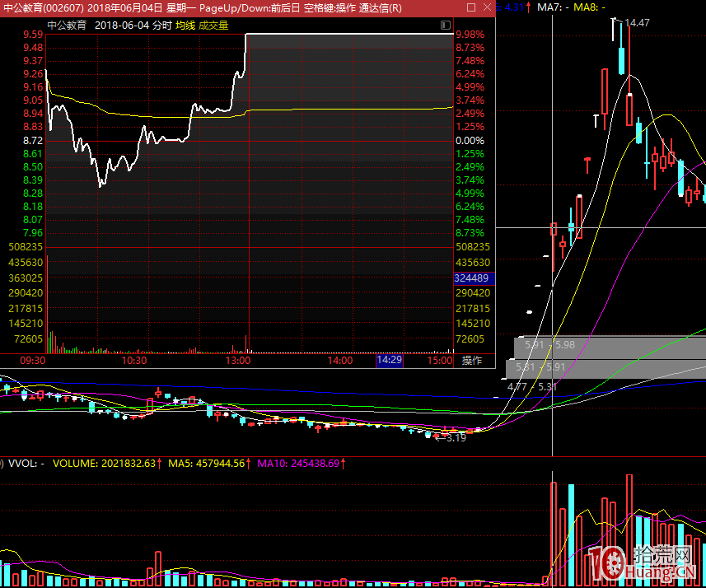706x588 pixels.
Task: Click the 14.47 high price annotation
Action: (x=638, y=23)
